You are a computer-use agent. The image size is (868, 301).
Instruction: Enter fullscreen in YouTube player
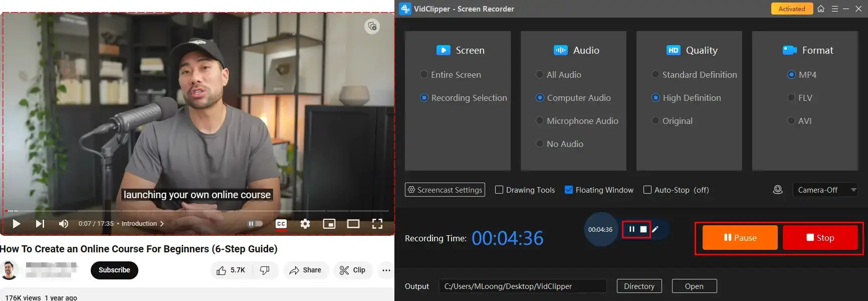[x=377, y=224]
